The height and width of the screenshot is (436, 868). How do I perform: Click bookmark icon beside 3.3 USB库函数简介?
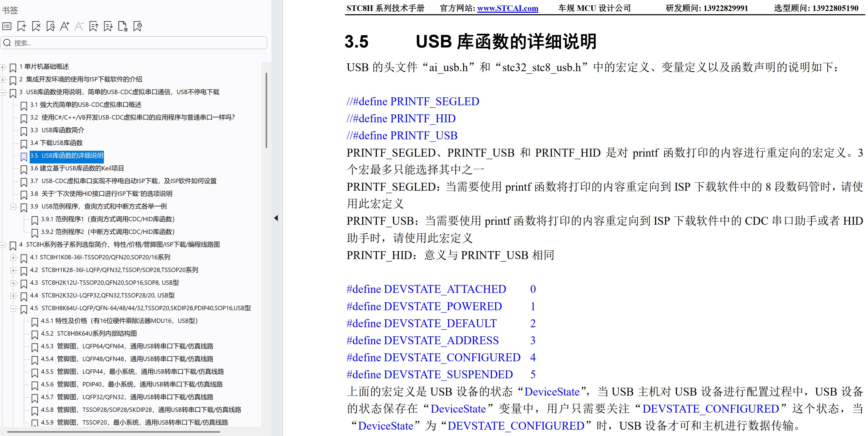tap(24, 131)
